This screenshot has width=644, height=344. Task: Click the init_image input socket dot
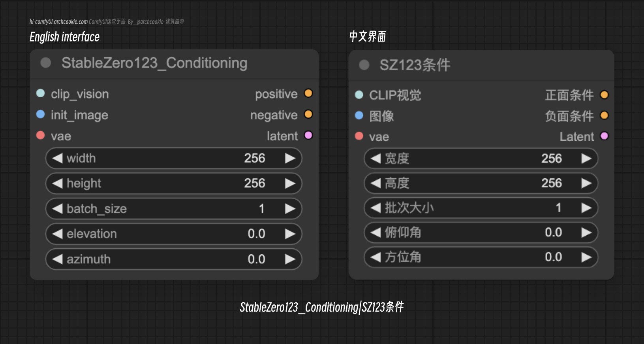coord(40,114)
